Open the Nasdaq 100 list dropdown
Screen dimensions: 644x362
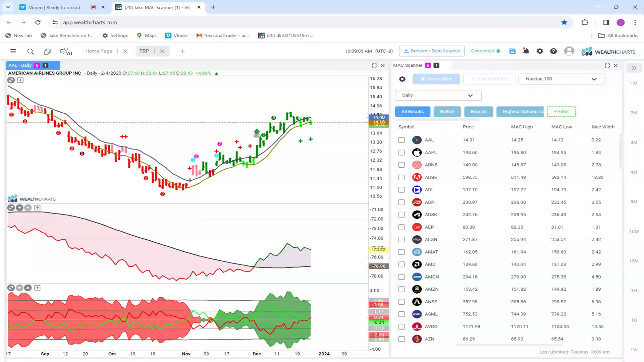click(561, 79)
